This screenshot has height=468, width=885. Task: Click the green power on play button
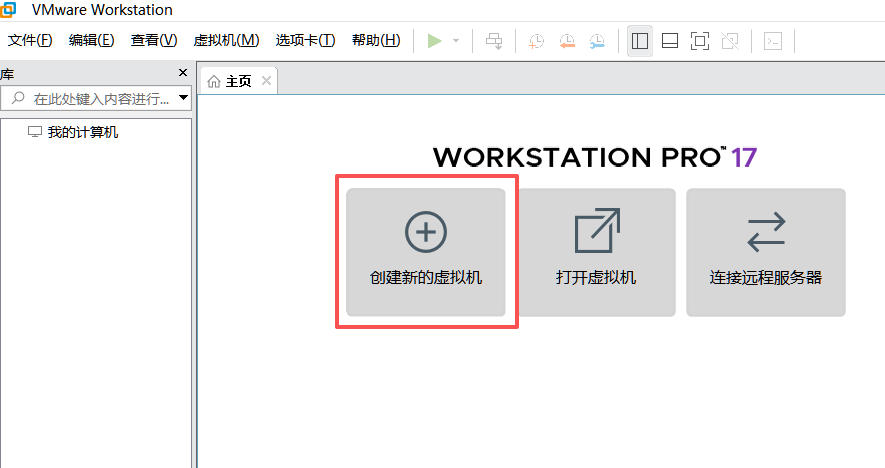(434, 41)
